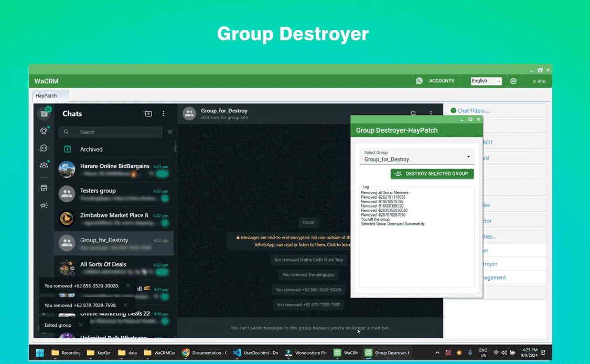Open the three-dot menu in Chats panel

[x=163, y=113]
